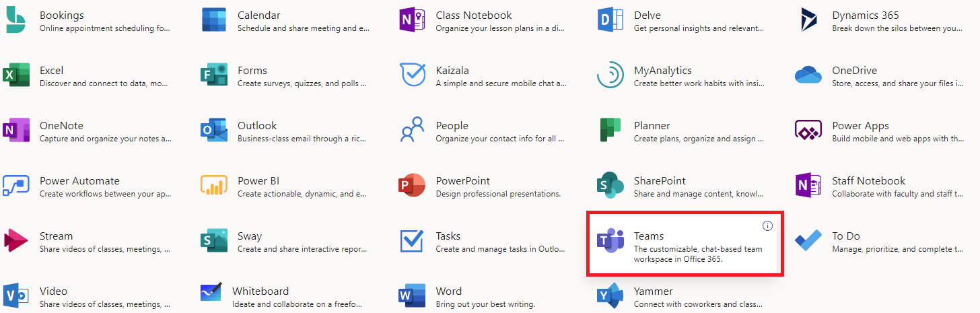
Task: Launch the Calendar app icon
Action: coord(214,20)
